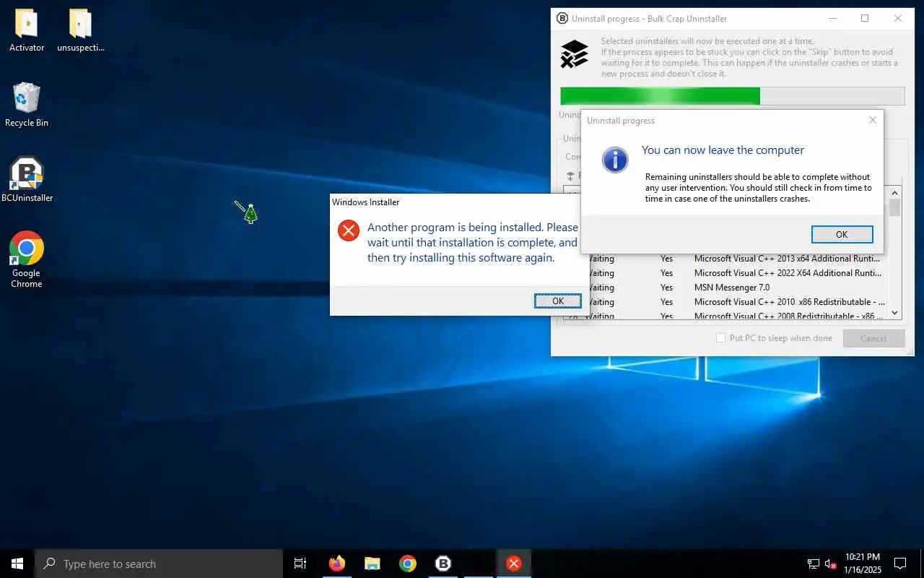The height and width of the screenshot is (578, 924).
Task: Click the green uninstall progress bar
Action: coord(732,96)
